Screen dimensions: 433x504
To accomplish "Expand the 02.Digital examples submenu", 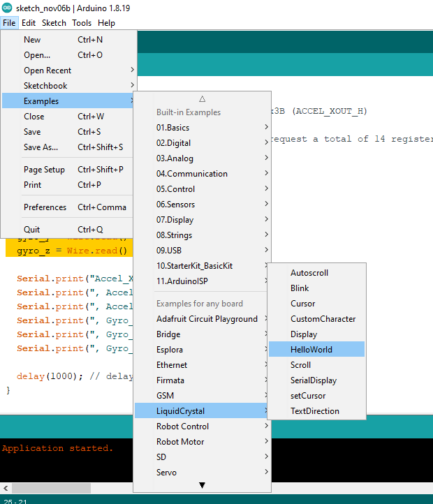I will coord(202,143).
